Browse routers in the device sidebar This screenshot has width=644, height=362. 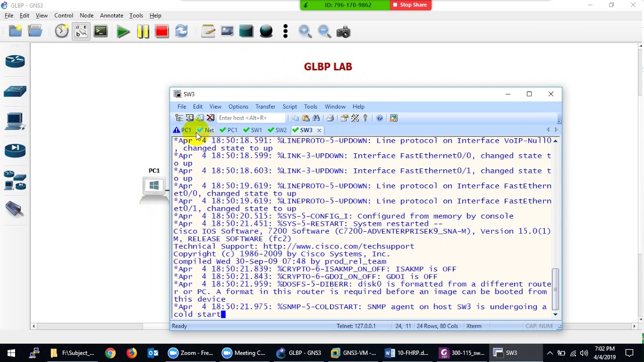[x=15, y=61]
